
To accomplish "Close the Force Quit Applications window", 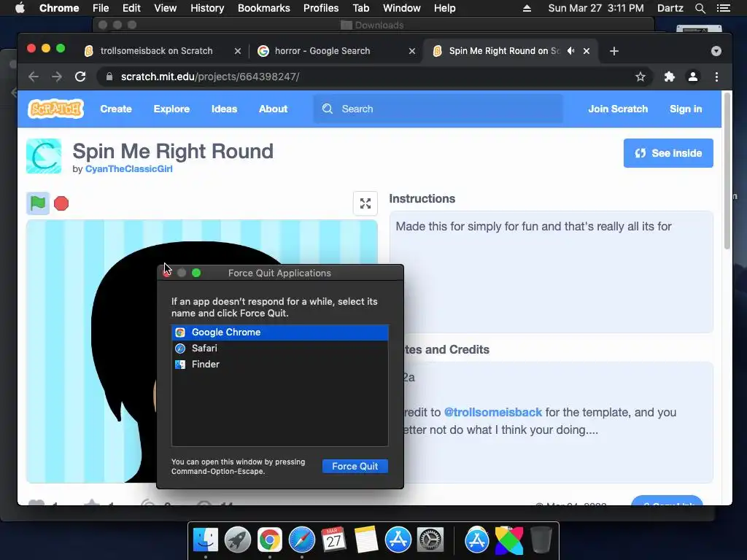I will (x=167, y=273).
